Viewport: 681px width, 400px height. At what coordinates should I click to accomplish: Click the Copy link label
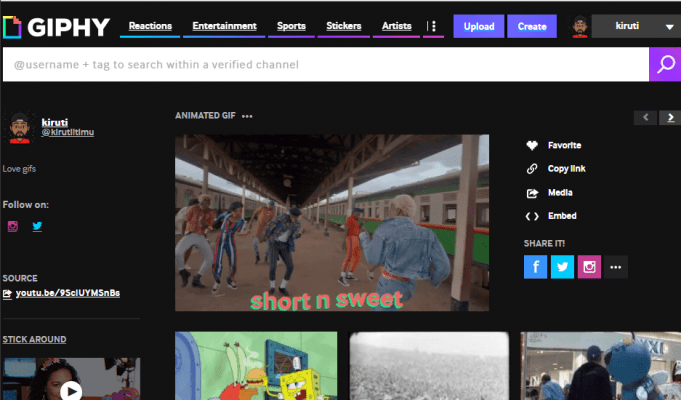pyautogui.click(x=566, y=169)
